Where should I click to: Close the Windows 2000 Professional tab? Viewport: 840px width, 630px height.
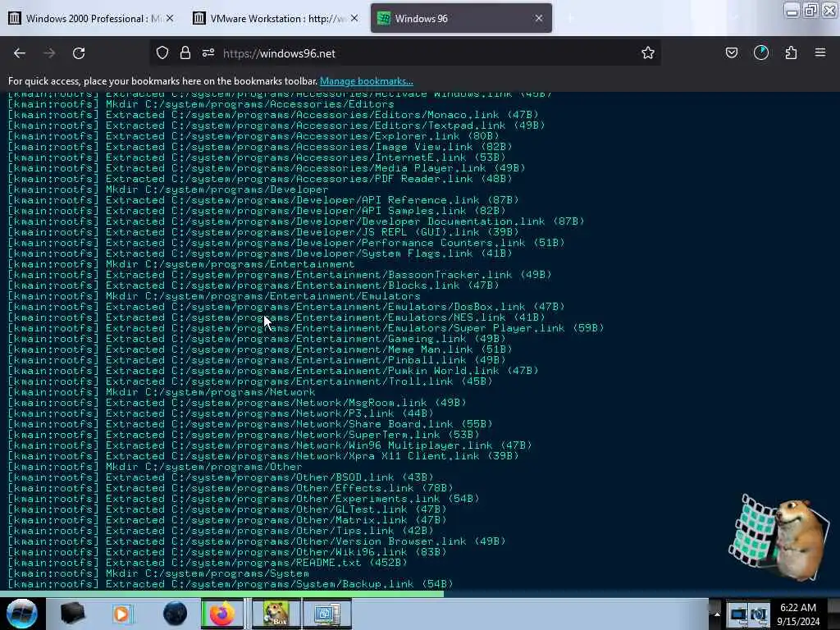click(170, 18)
